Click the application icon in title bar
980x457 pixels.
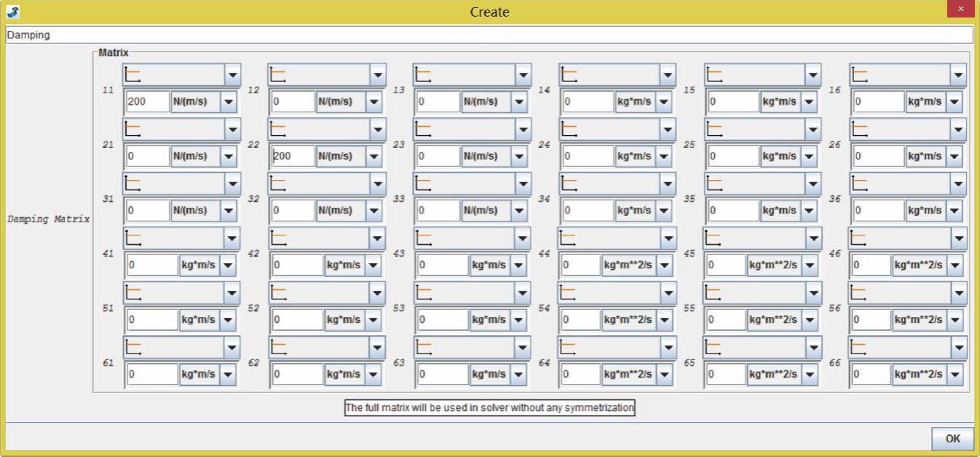pyautogui.click(x=12, y=12)
